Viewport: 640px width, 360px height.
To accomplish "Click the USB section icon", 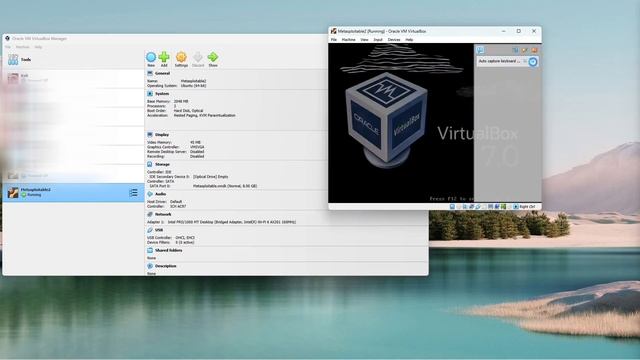I will (x=150, y=230).
